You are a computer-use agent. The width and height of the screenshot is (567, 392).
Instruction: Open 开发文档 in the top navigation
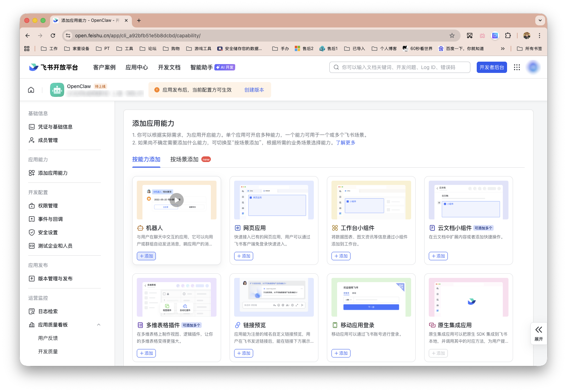(x=169, y=67)
